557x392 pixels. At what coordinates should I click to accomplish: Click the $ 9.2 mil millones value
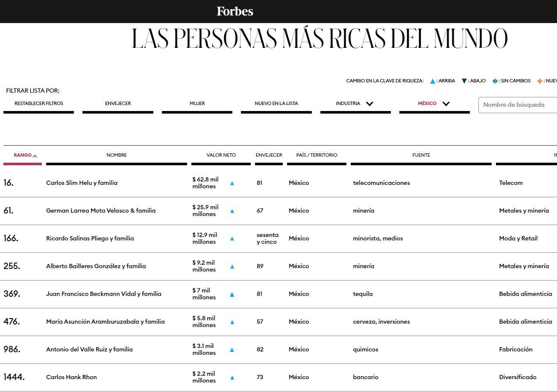[204, 266]
